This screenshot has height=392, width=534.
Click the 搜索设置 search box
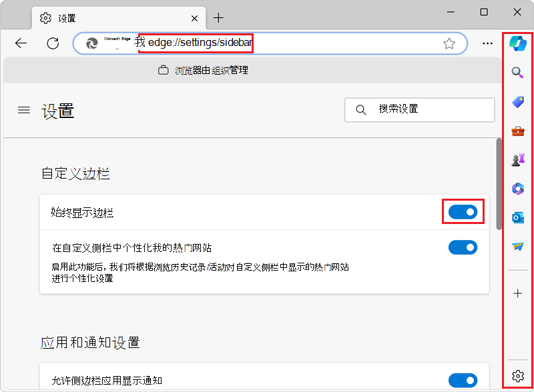point(419,110)
